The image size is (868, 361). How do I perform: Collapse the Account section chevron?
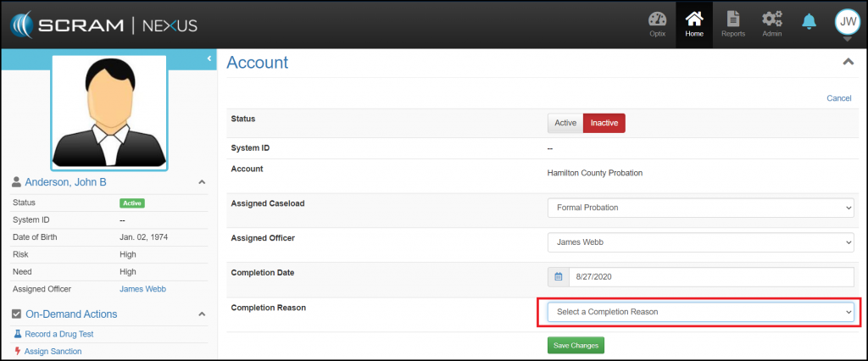847,62
